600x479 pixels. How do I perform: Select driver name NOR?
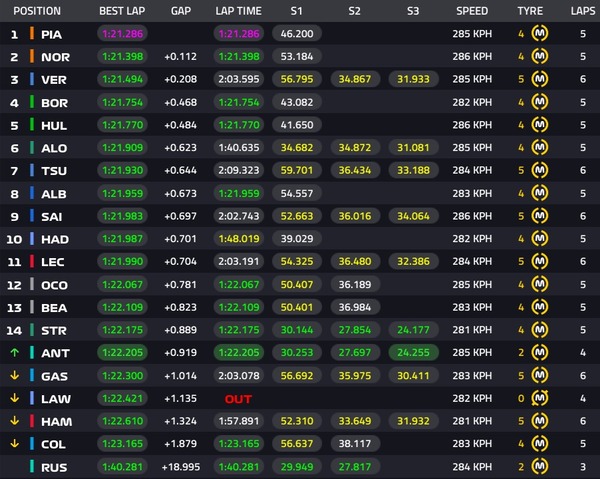55,57
